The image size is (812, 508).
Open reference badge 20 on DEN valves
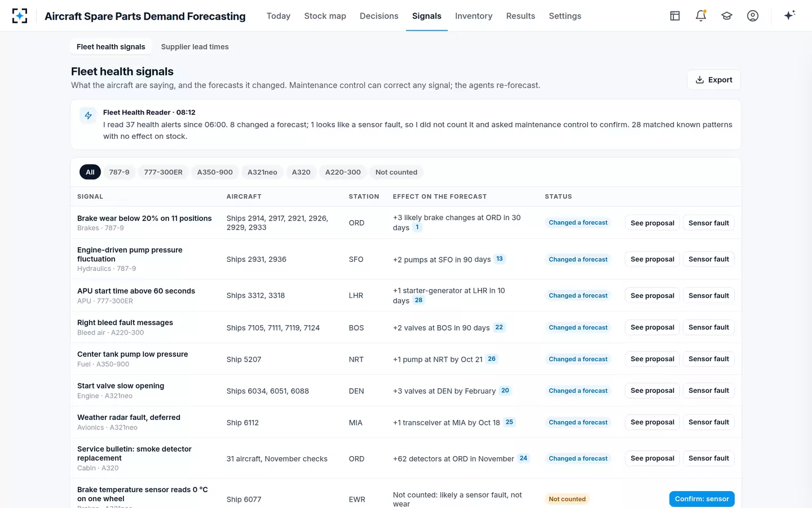(x=505, y=391)
